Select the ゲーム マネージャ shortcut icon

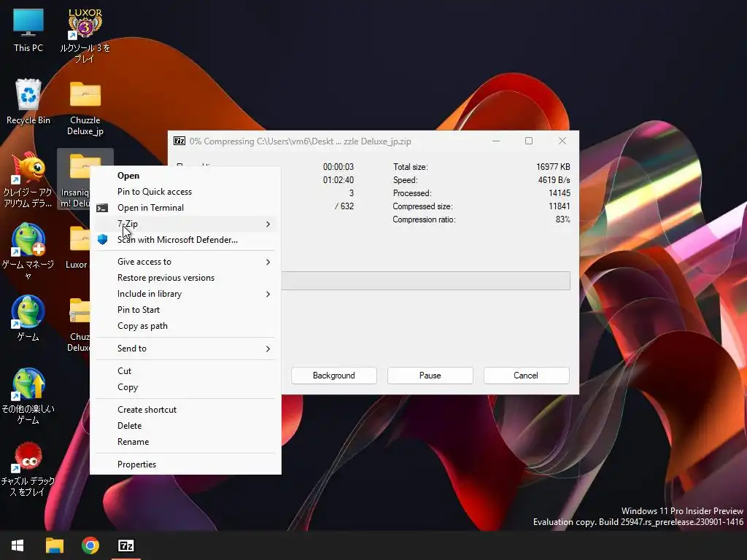[28, 251]
